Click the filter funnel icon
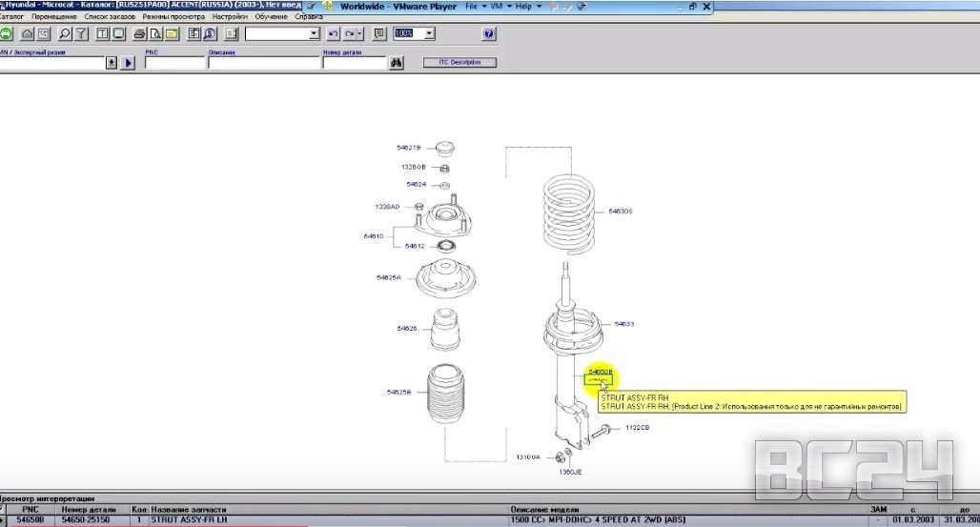The height and width of the screenshot is (527, 980). (x=82, y=33)
